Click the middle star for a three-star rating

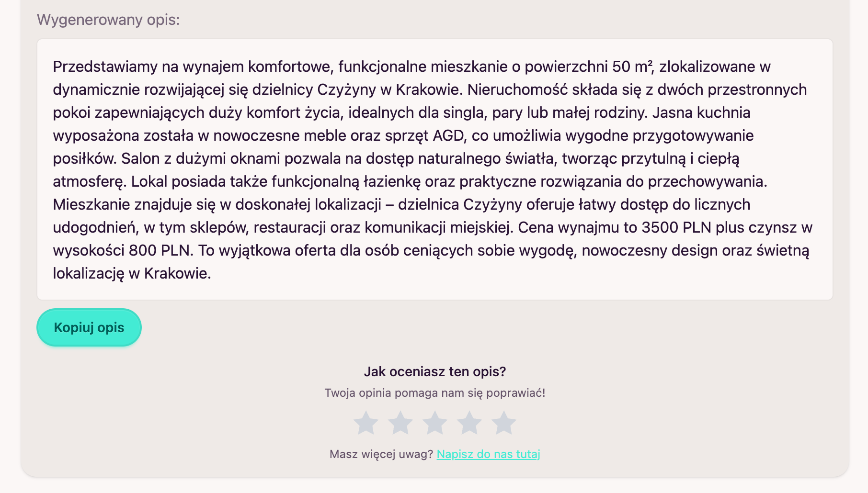(x=436, y=423)
